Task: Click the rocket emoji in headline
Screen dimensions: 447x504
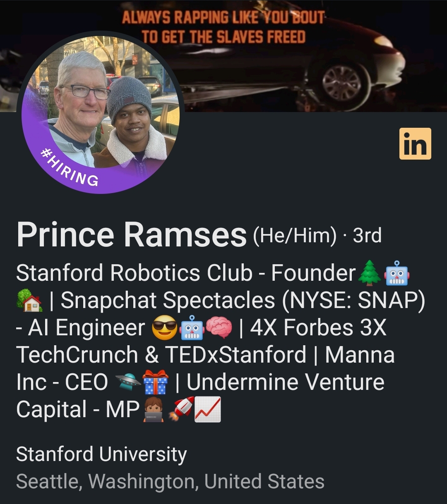Action: click(181, 409)
